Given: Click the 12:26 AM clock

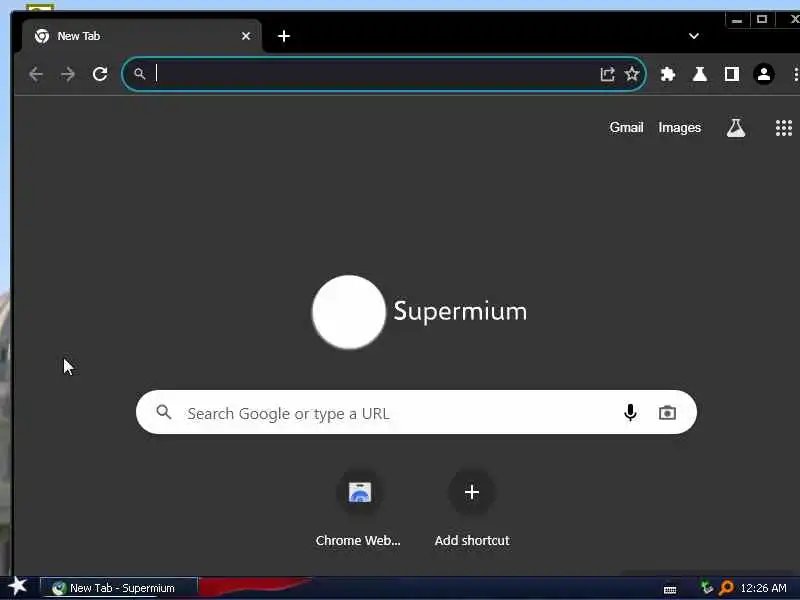Looking at the screenshot, I should (763, 588).
